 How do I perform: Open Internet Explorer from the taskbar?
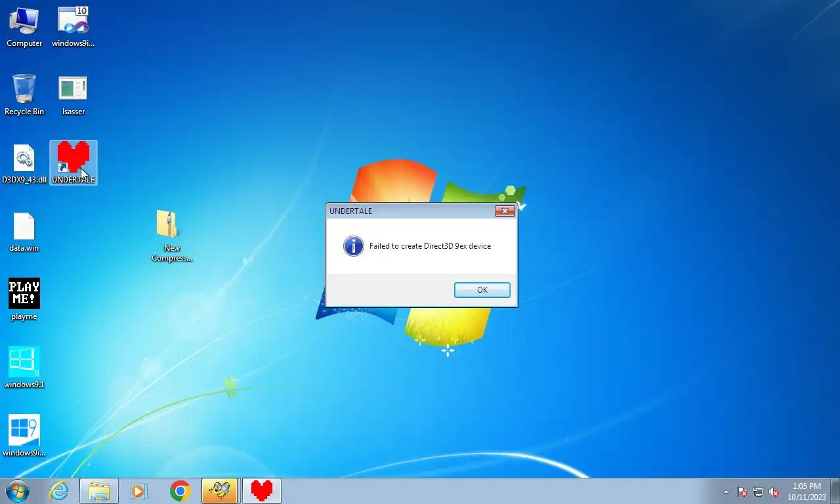(59, 491)
